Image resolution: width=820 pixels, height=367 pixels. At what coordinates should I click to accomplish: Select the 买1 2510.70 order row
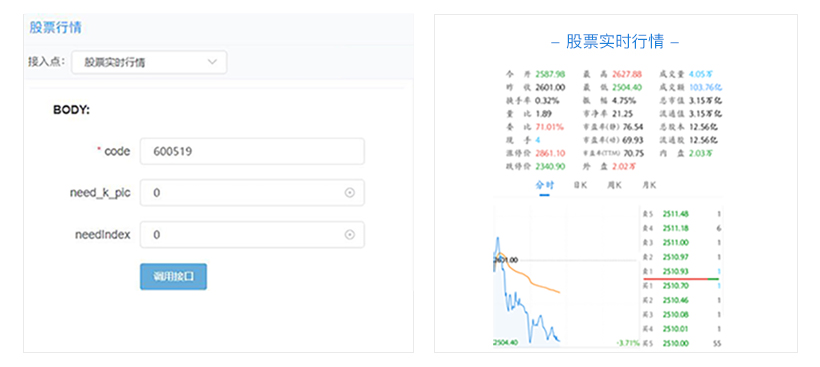click(x=682, y=286)
